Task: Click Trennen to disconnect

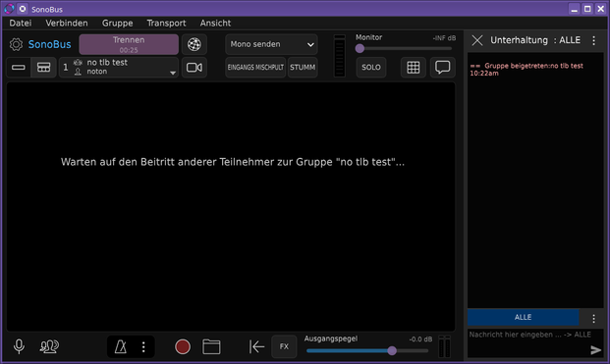Action: 129,44
